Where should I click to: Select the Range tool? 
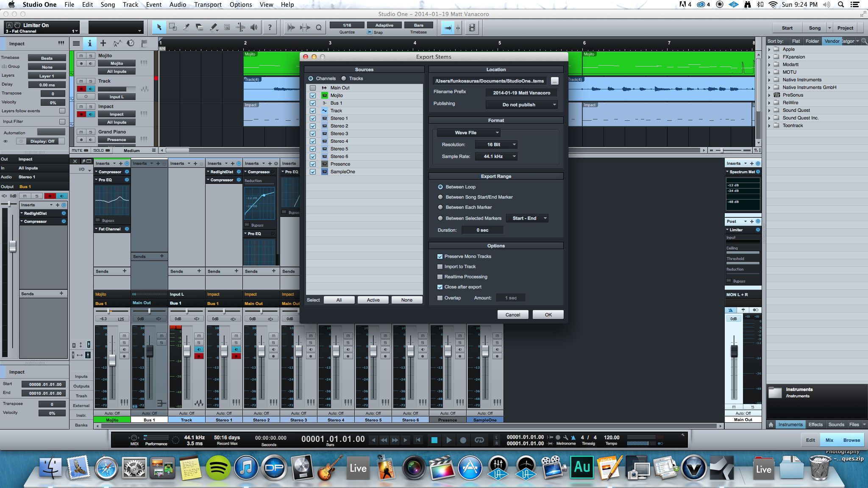[172, 28]
